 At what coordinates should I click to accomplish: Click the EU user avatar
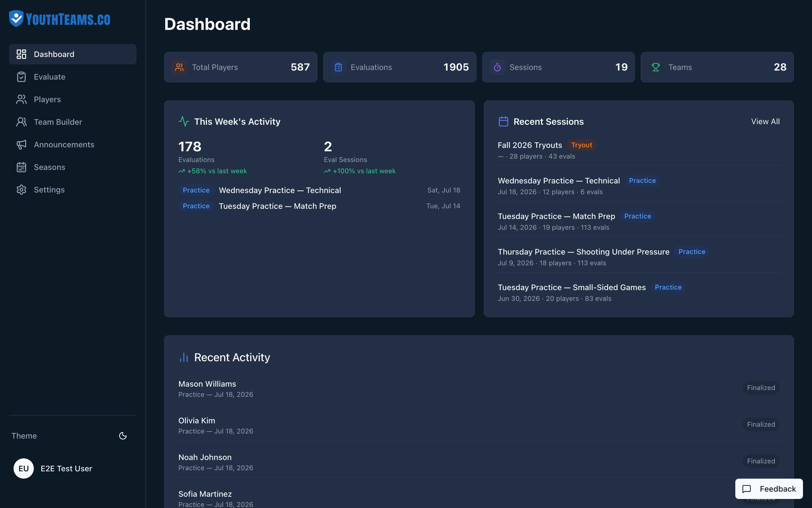[23, 468]
